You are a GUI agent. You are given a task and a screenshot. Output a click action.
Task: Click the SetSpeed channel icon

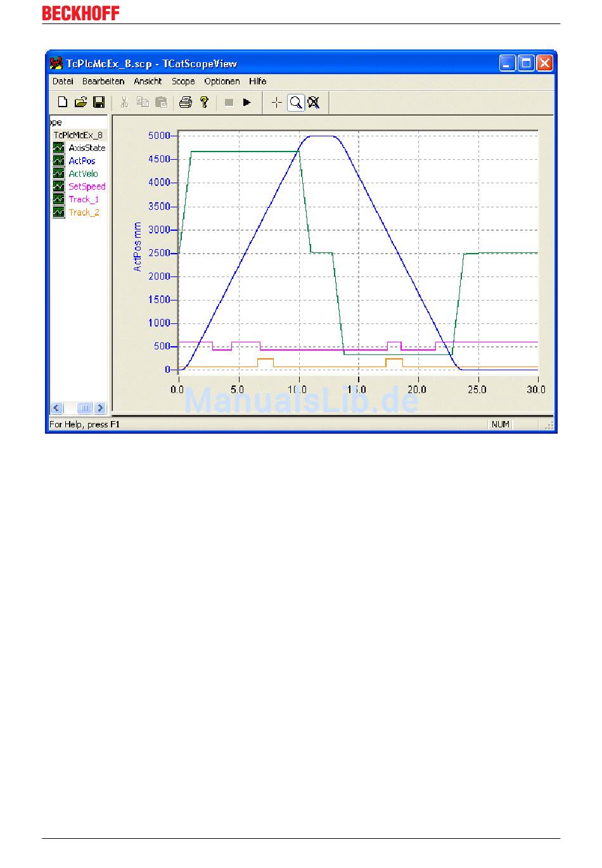[58, 186]
